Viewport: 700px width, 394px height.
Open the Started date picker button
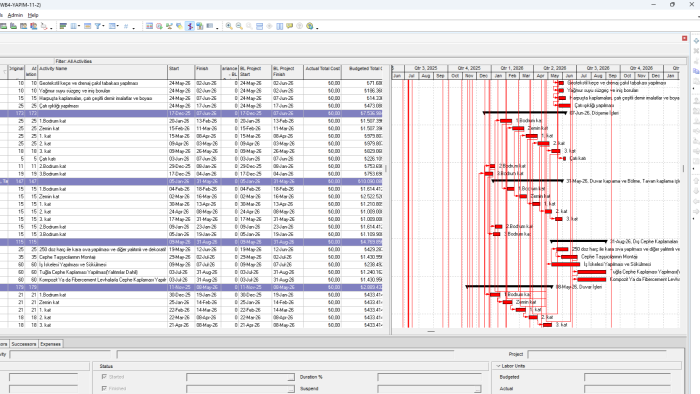291,377
